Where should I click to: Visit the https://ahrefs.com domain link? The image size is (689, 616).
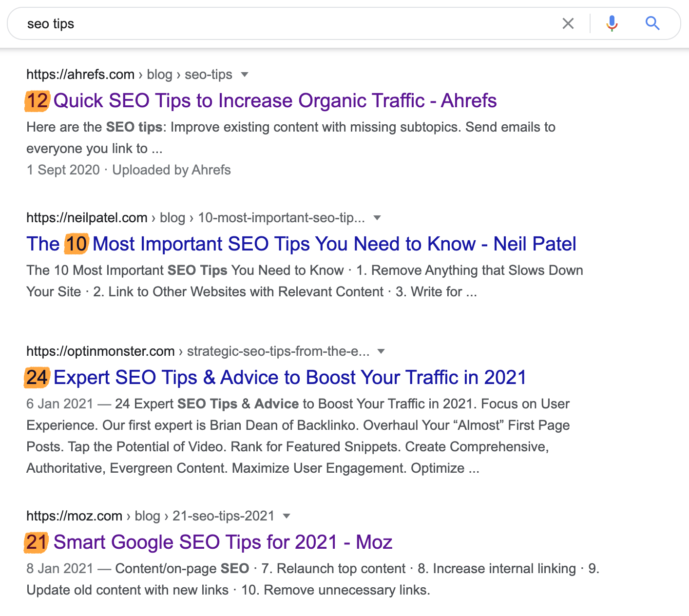point(80,74)
